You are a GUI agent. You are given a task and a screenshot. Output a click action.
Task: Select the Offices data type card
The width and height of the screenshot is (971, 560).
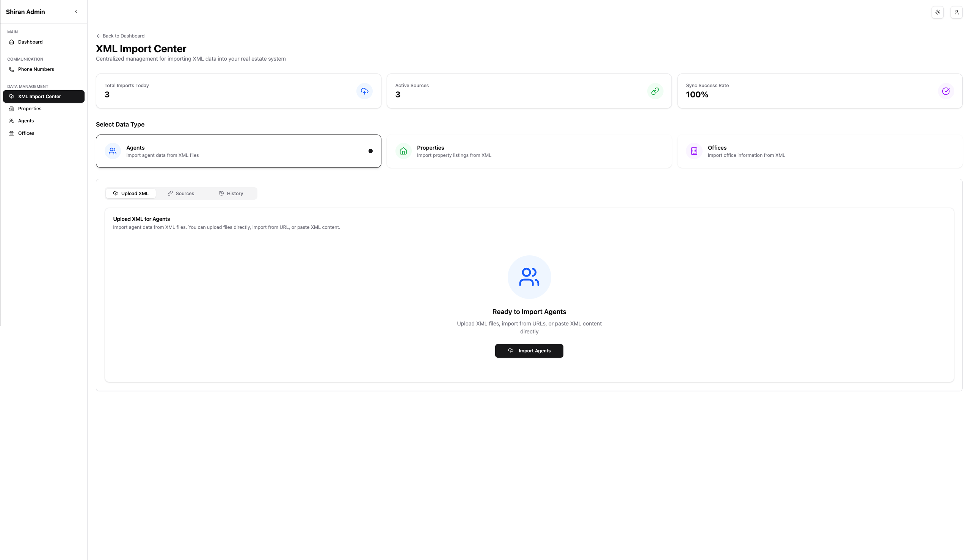click(x=820, y=151)
